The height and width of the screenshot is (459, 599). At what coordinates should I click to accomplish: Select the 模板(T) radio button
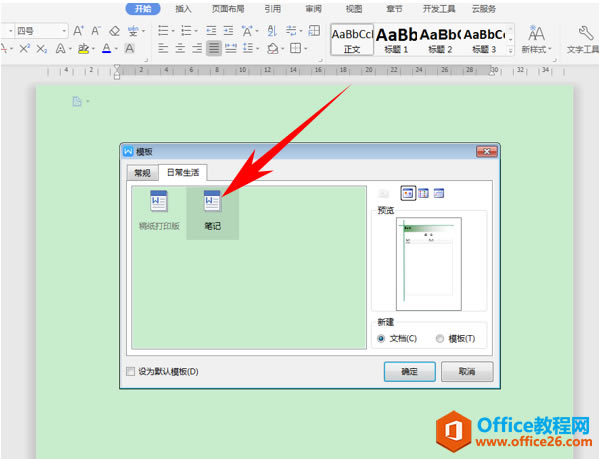coord(440,338)
